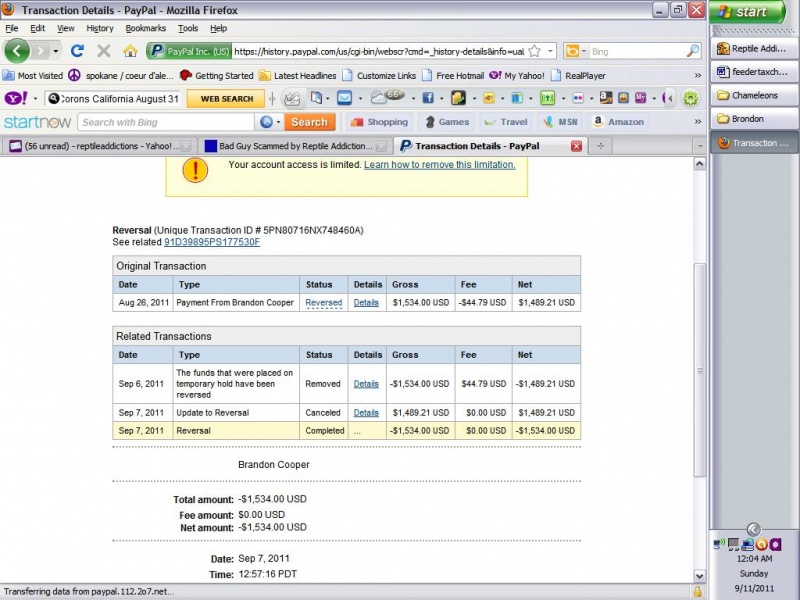Screen dimensions: 800x600
Task: Switch to feedertaxch... taskbar document
Action: tap(754, 72)
